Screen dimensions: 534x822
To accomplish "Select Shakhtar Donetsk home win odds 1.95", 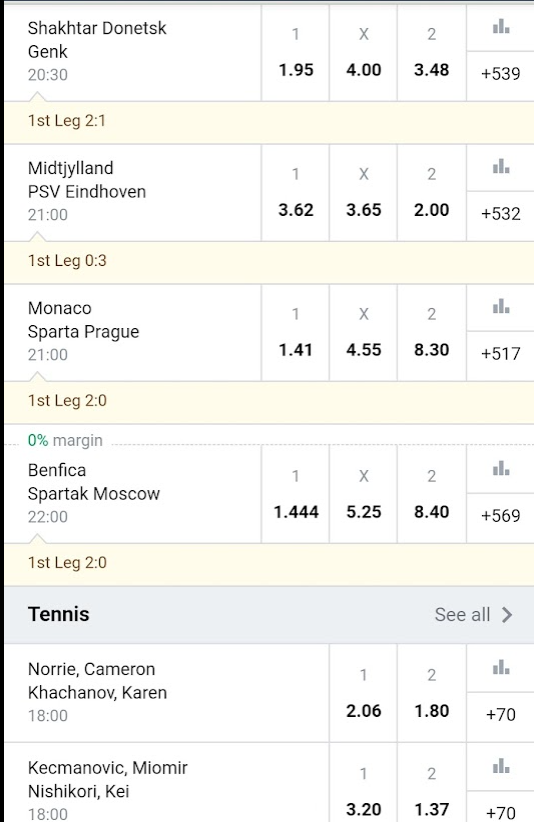I will pyautogui.click(x=296, y=53).
